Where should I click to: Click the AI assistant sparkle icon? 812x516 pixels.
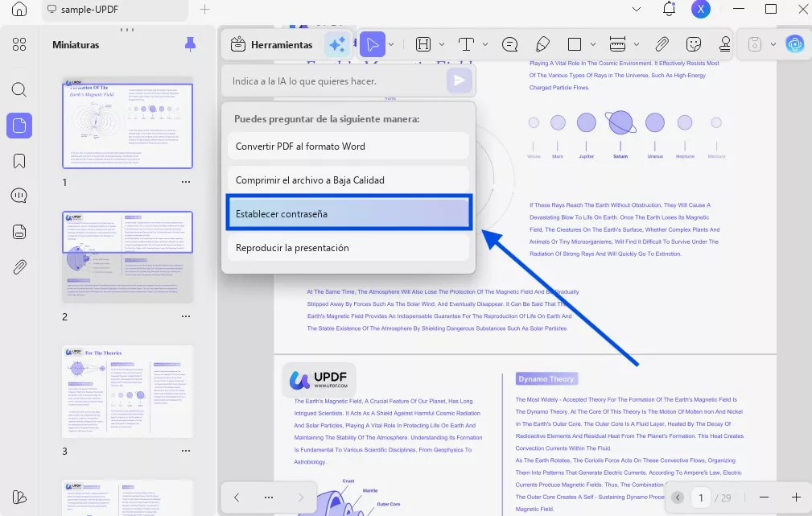point(336,45)
